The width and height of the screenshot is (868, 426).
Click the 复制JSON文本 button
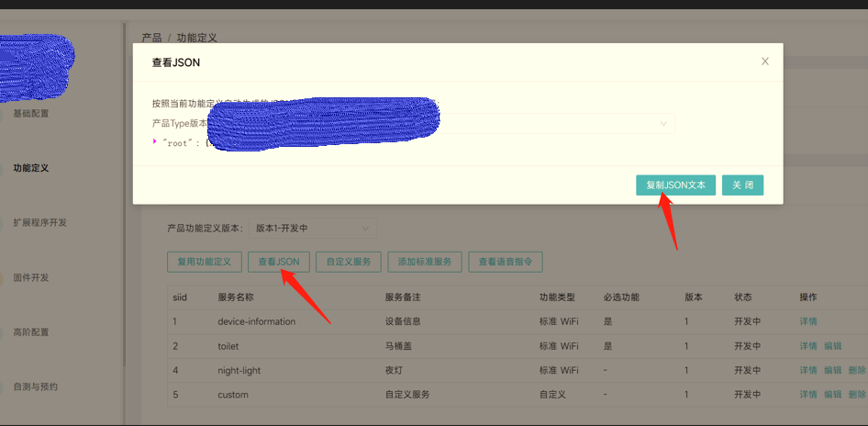point(675,185)
